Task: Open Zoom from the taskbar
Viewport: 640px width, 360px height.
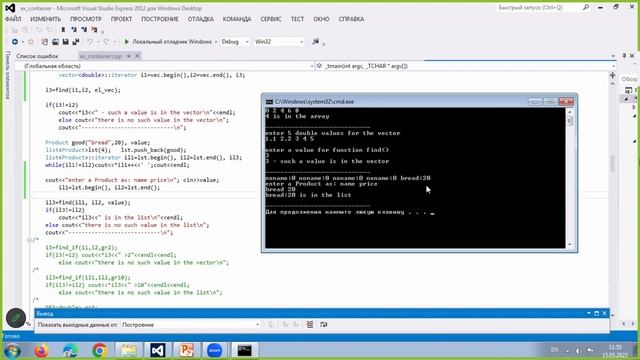Action: (x=214, y=350)
